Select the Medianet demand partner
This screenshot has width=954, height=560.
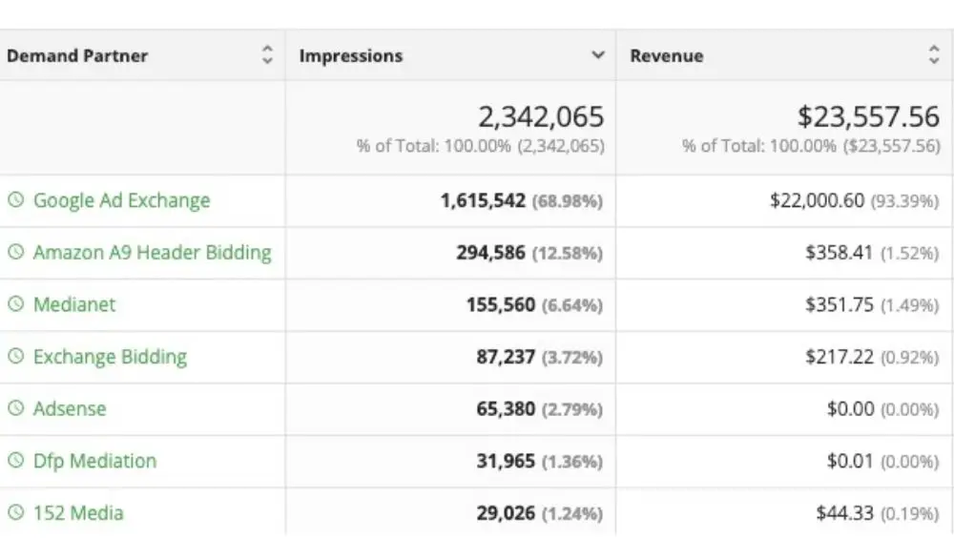(74, 304)
